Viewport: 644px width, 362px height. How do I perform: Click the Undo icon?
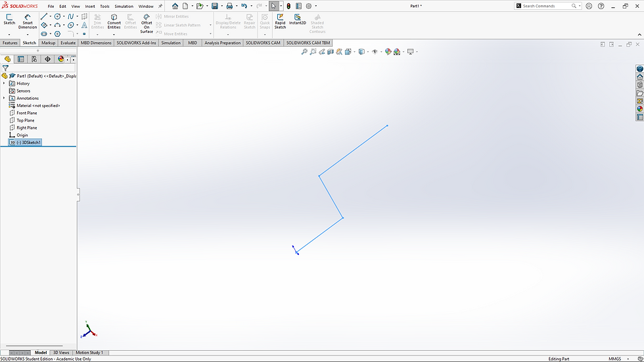(x=244, y=6)
